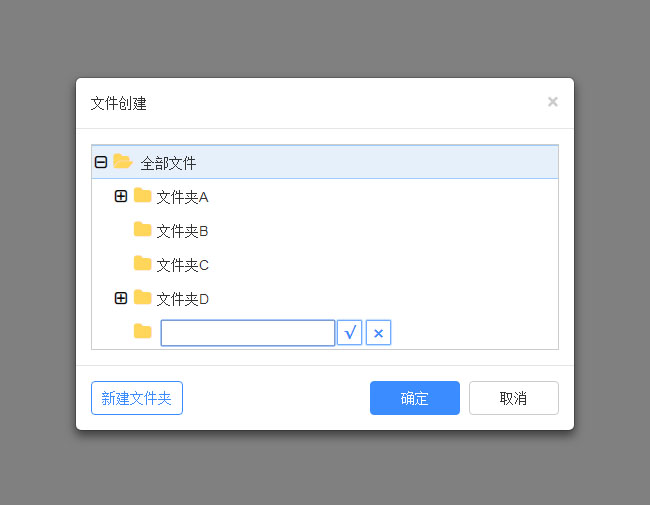Cancel new folder name with X icon
The height and width of the screenshot is (505, 650).
click(x=378, y=333)
